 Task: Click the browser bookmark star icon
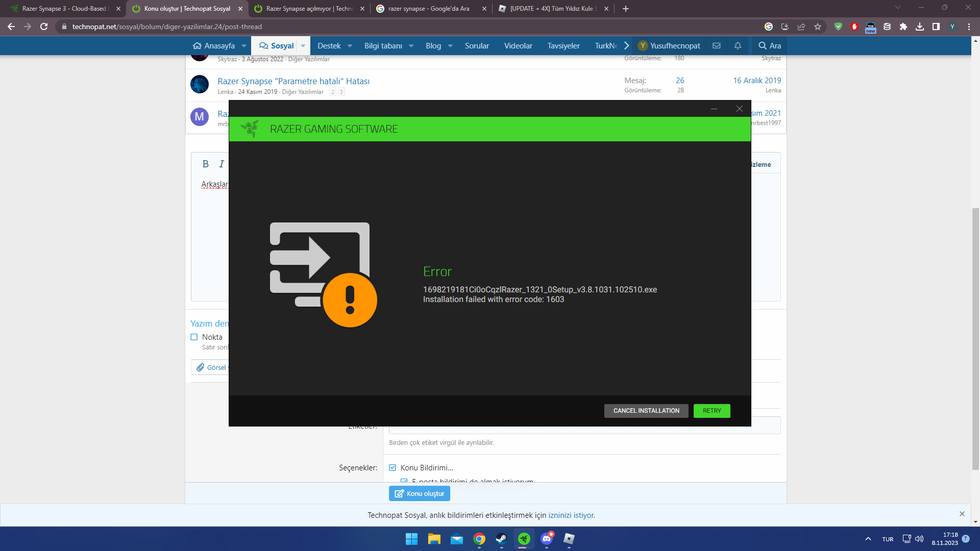point(818,27)
